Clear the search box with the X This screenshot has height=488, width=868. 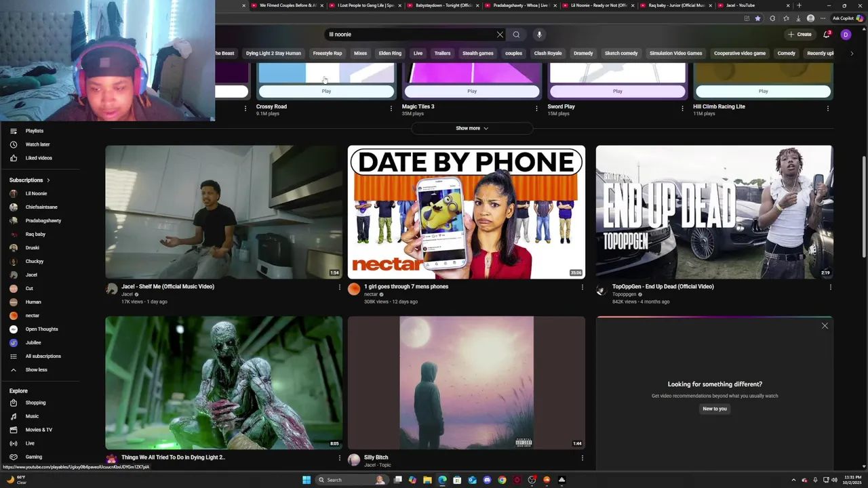pos(500,35)
